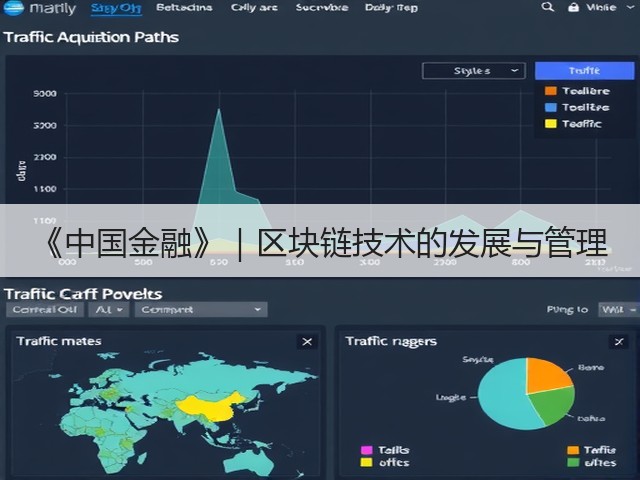Click the Correal Ou button
Viewport: 640px width, 480px height.
point(45,310)
